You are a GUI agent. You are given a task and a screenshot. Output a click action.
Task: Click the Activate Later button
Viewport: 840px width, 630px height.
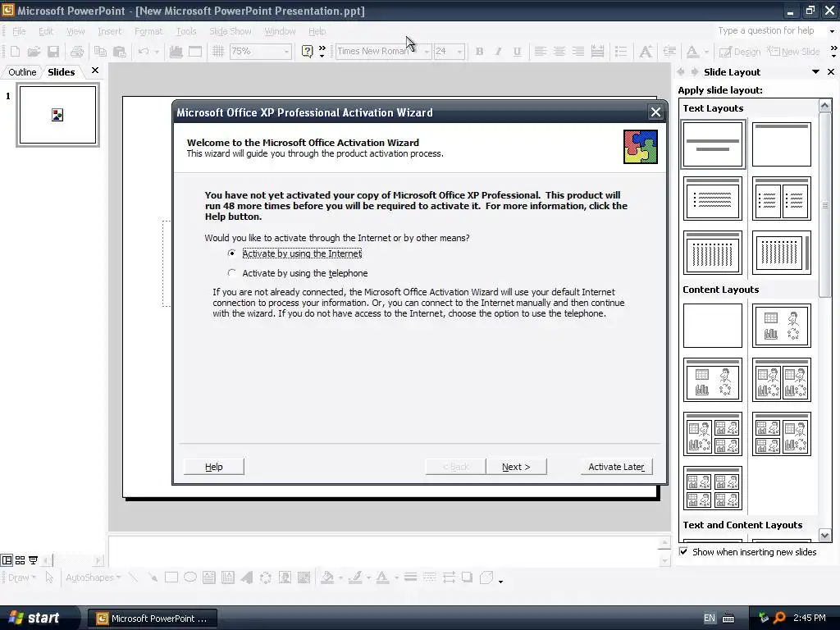tap(616, 467)
